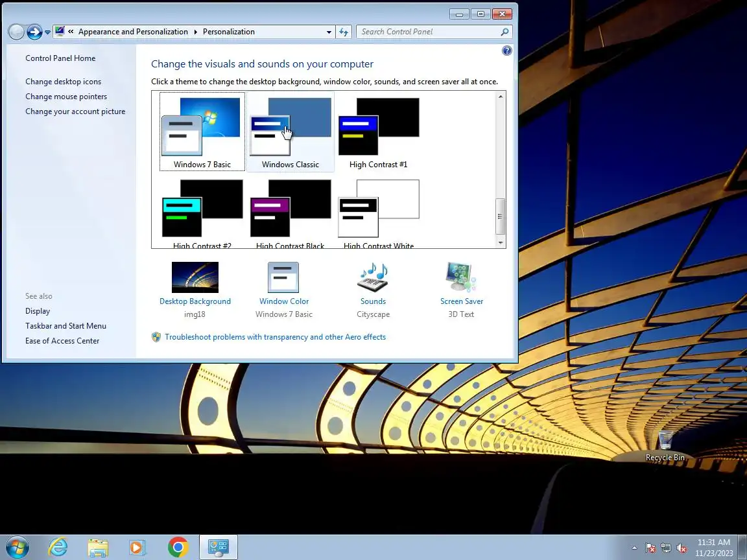Click the Refresh button in address bar

point(344,32)
